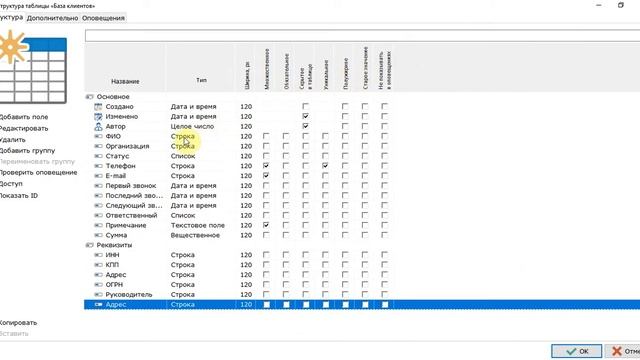Select the Сумма field row
Screen dimensions: 640x360
[x=362, y=235]
